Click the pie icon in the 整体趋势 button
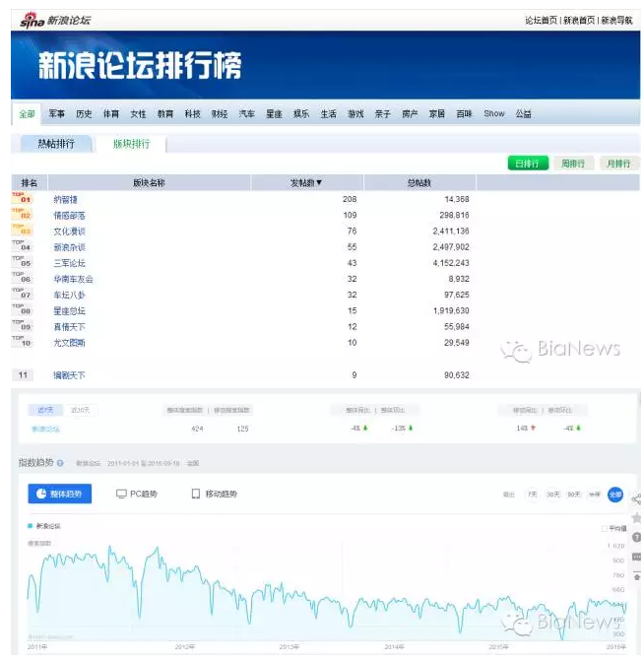Image resolution: width=644 pixels, height=663 pixels. 41,494
